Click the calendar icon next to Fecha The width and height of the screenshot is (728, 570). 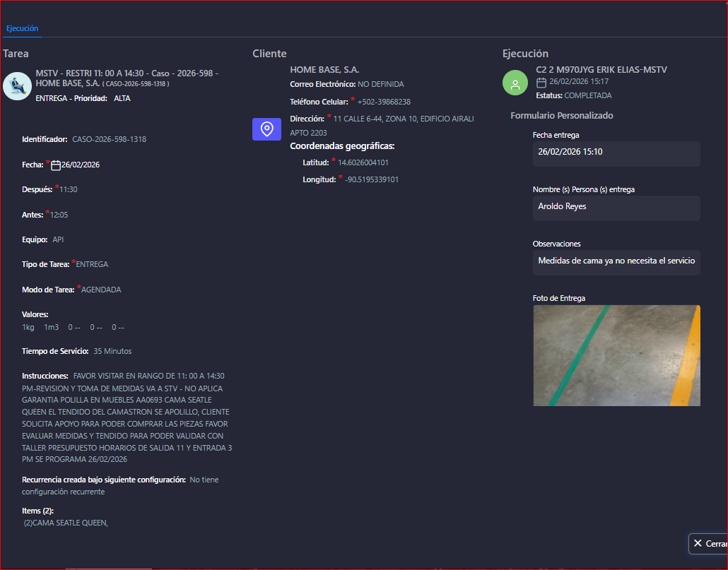coord(56,165)
